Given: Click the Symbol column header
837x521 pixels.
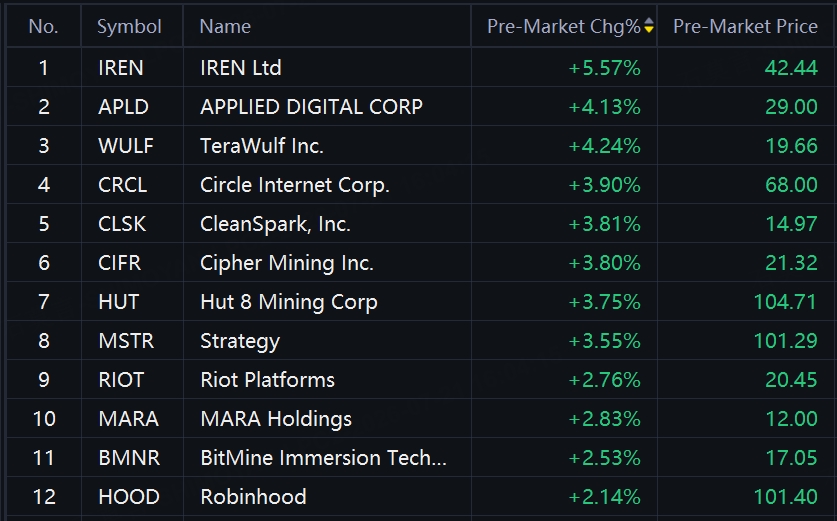Looking at the screenshot, I should [129, 27].
